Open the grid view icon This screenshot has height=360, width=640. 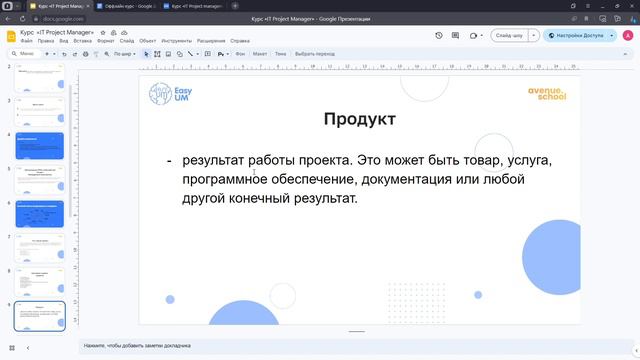(x=12, y=348)
